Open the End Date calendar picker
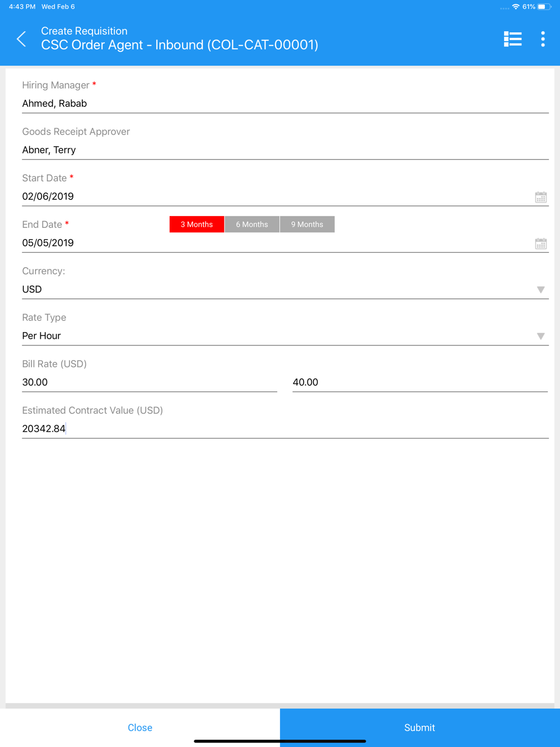This screenshot has width=560, height=747. click(540, 244)
